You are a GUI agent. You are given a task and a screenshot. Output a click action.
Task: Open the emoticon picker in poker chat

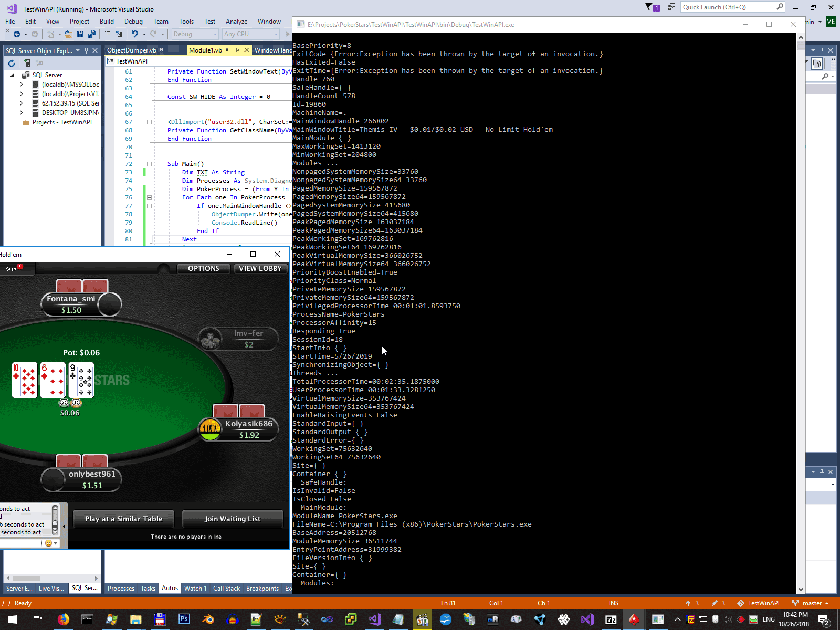click(51, 543)
